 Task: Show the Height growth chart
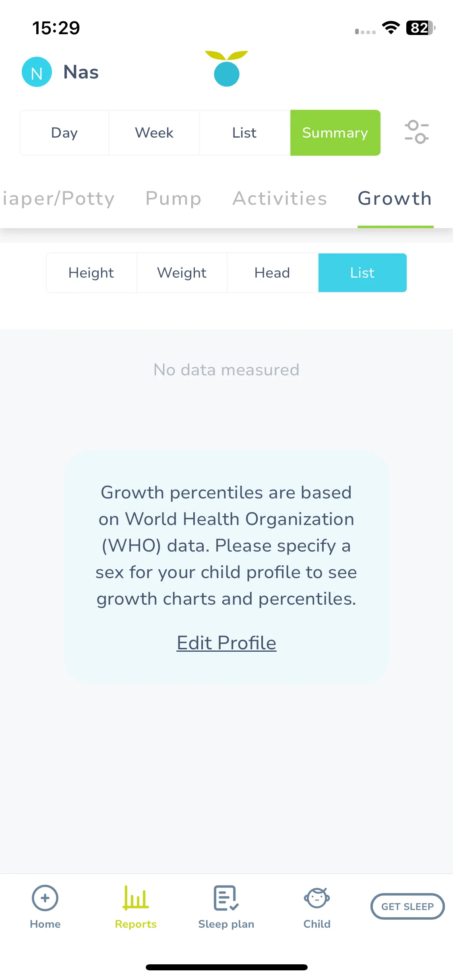91,273
